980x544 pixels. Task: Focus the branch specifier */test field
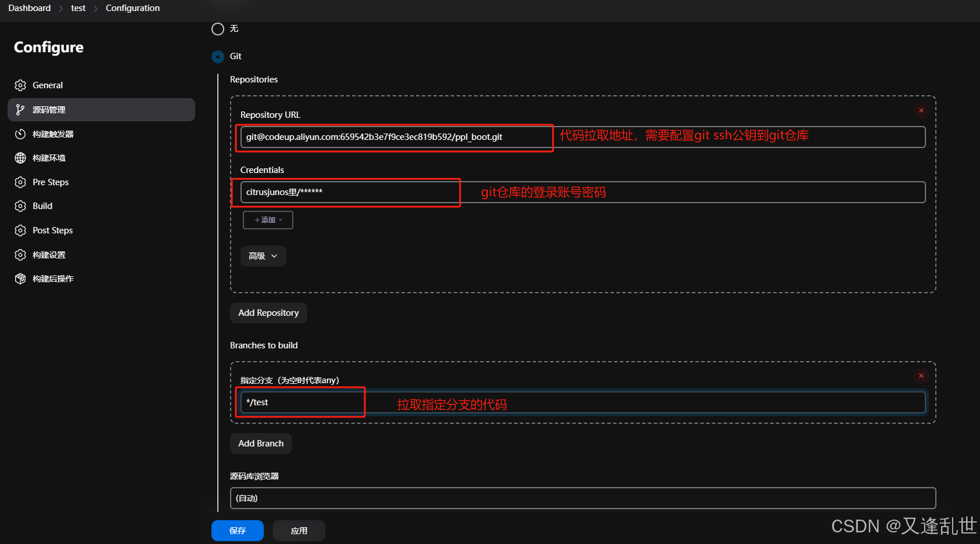583,402
